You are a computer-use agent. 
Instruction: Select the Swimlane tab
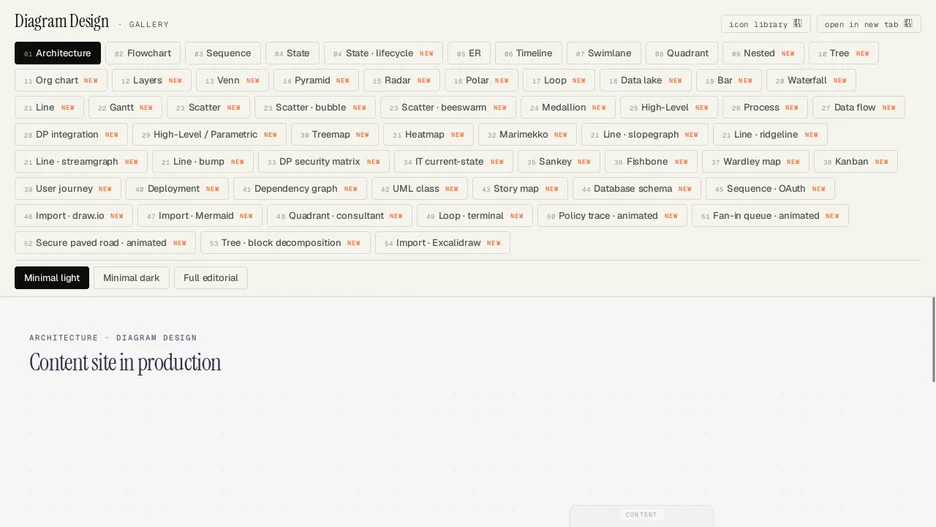coord(604,53)
